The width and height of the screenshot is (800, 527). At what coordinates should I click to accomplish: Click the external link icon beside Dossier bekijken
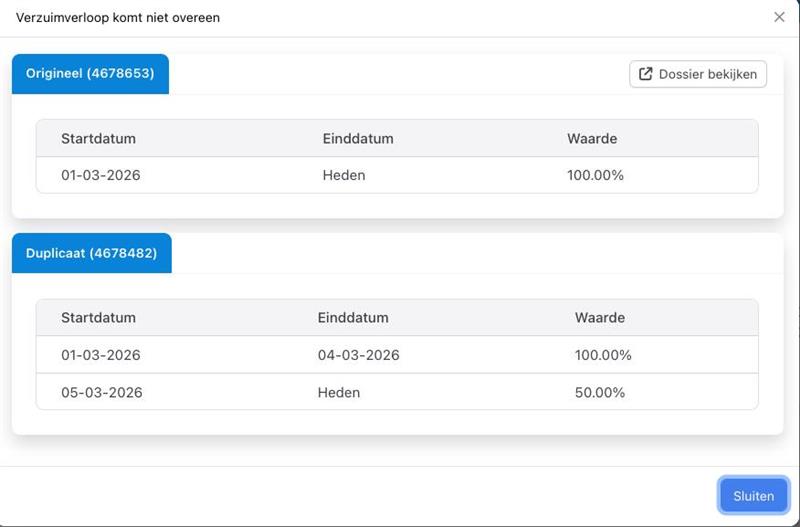646,74
